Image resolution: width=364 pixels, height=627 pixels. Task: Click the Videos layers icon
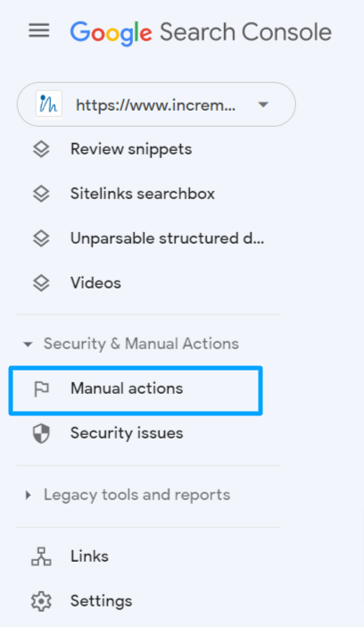(41, 283)
